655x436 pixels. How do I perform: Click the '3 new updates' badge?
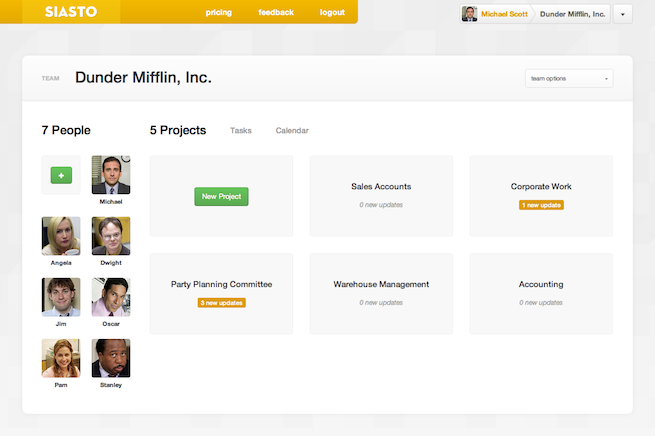click(221, 303)
